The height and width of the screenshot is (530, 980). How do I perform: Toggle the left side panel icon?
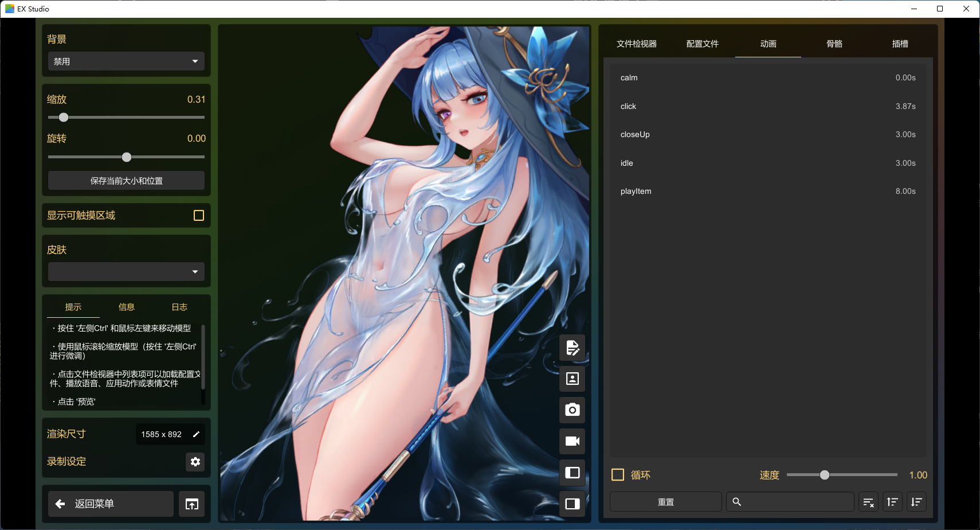[x=572, y=473]
